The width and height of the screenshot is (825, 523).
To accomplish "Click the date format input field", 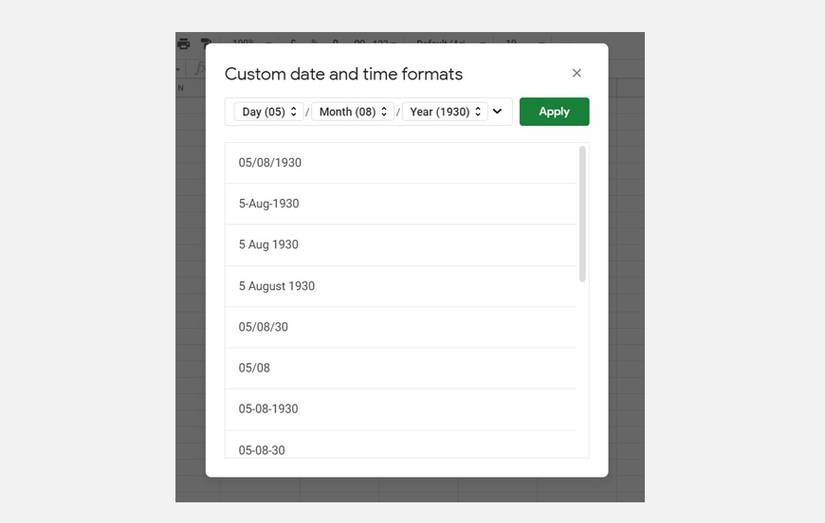I will point(368,112).
